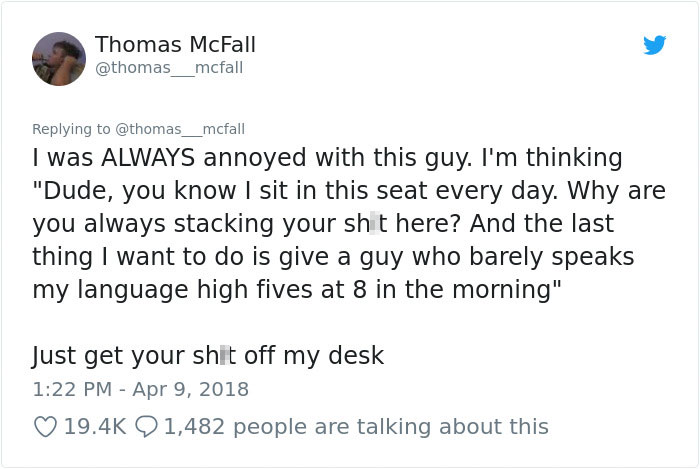Image resolution: width=700 pixels, height=469 pixels.
Task: Click the reply speech bubble icon
Action: coord(147,426)
